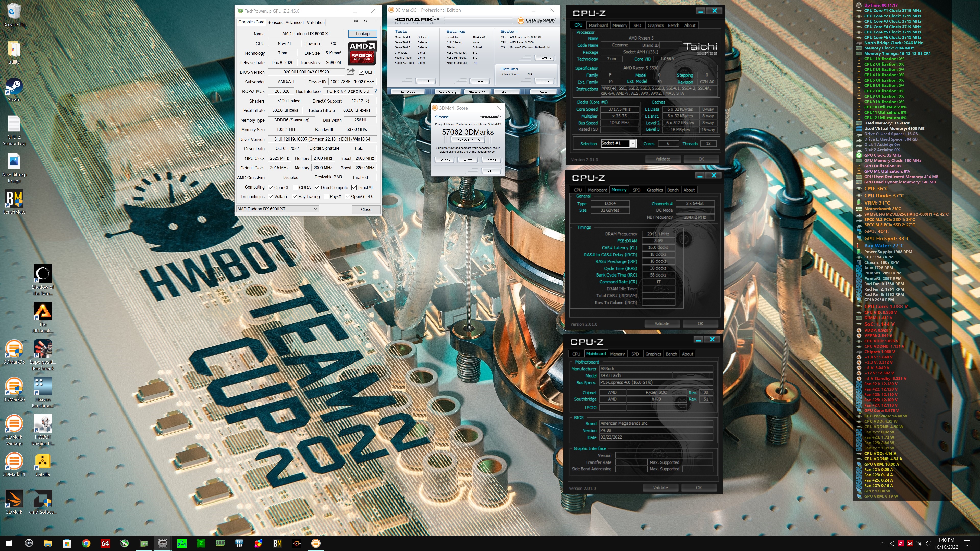
Task: Open the BenchMate desktop icon
Action: tap(14, 202)
